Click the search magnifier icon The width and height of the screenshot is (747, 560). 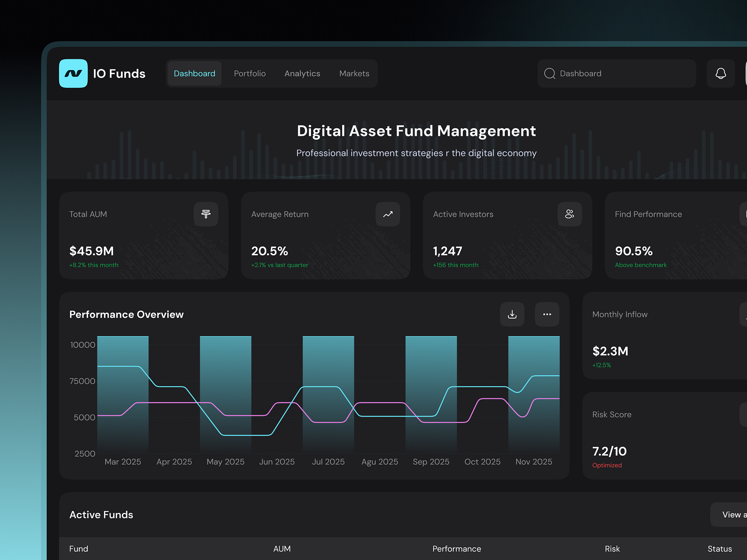[x=550, y=73]
